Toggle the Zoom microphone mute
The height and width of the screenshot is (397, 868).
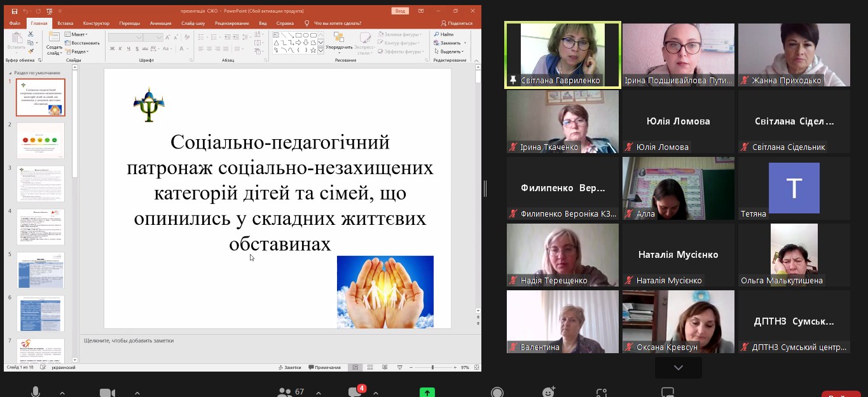click(36, 392)
